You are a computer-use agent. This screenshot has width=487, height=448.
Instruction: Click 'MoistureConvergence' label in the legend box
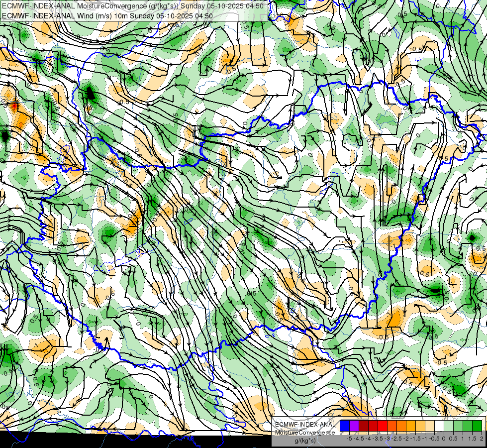(x=305, y=433)
